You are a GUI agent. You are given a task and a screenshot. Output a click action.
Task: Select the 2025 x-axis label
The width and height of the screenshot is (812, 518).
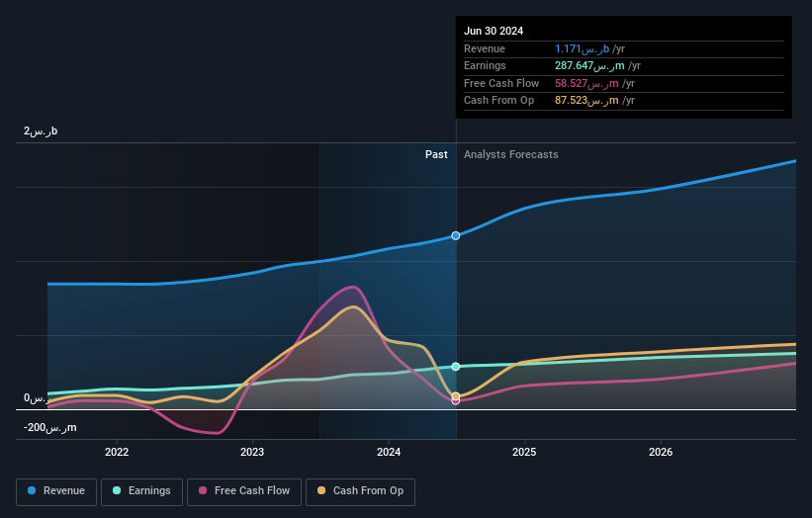coord(524,452)
